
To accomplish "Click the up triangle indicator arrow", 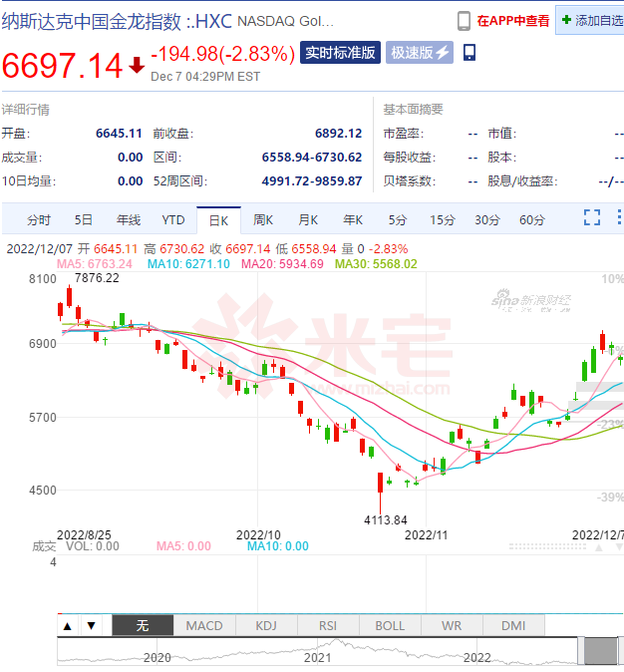I will pyautogui.click(x=68, y=626).
